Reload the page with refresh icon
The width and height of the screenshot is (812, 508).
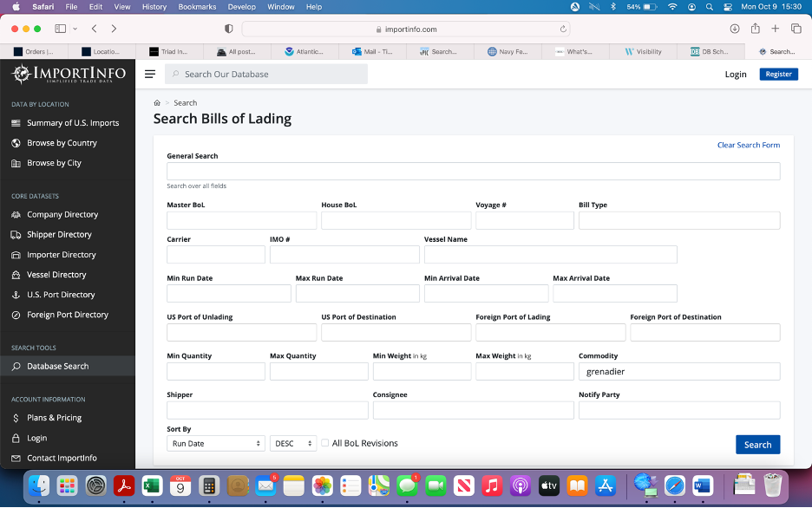(563, 29)
